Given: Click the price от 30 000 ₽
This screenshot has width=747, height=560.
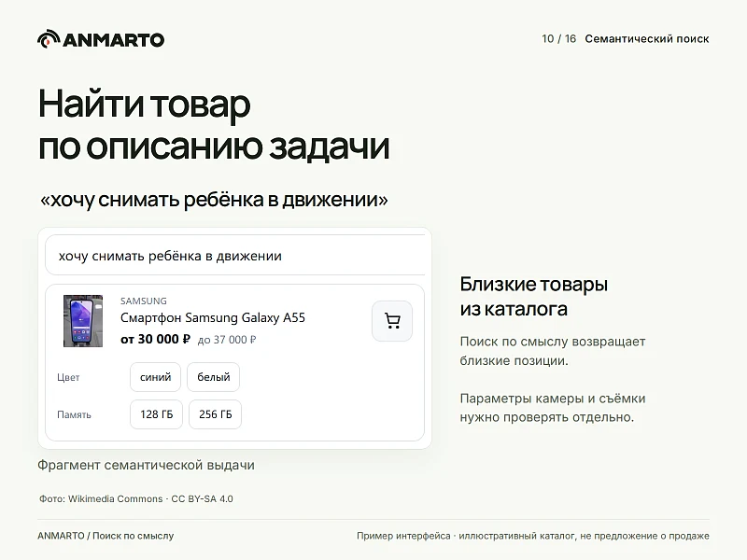Looking at the screenshot, I should pyautogui.click(x=155, y=339).
